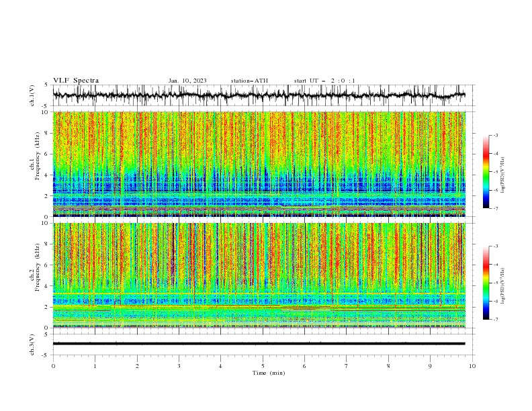Click the "ch.1 Frequency (kHz)" axis label

[35, 156]
